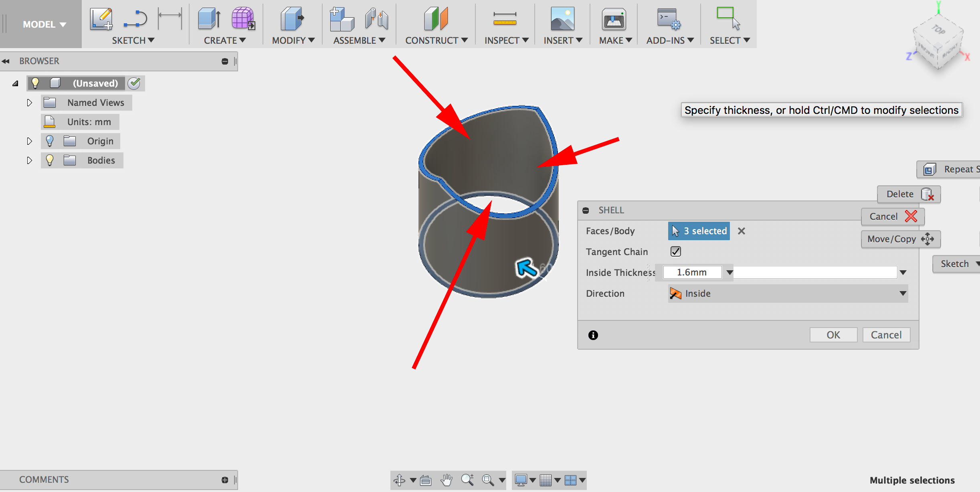Open dropdown arrow beside Orbit icon
Image resolution: width=980 pixels, height=492 pixels.
tap(413, 480)
